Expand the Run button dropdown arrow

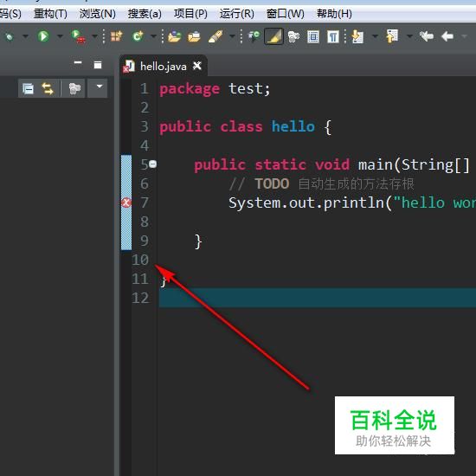60,36
